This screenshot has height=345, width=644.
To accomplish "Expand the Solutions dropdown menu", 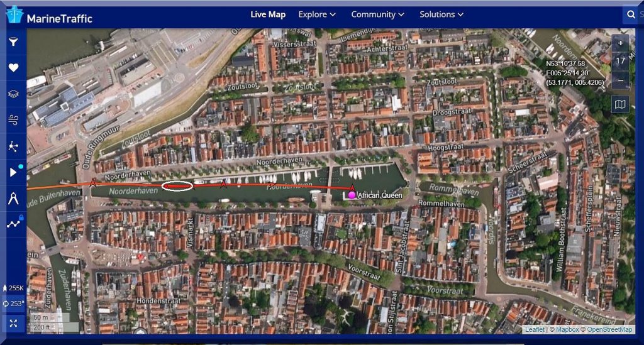I will (441, 14).
